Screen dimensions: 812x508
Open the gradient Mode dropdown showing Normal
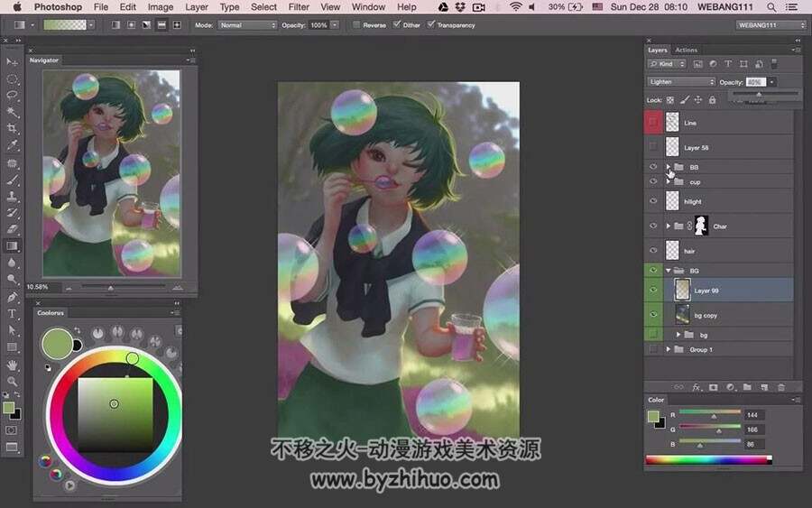click(x=247, y=25)
